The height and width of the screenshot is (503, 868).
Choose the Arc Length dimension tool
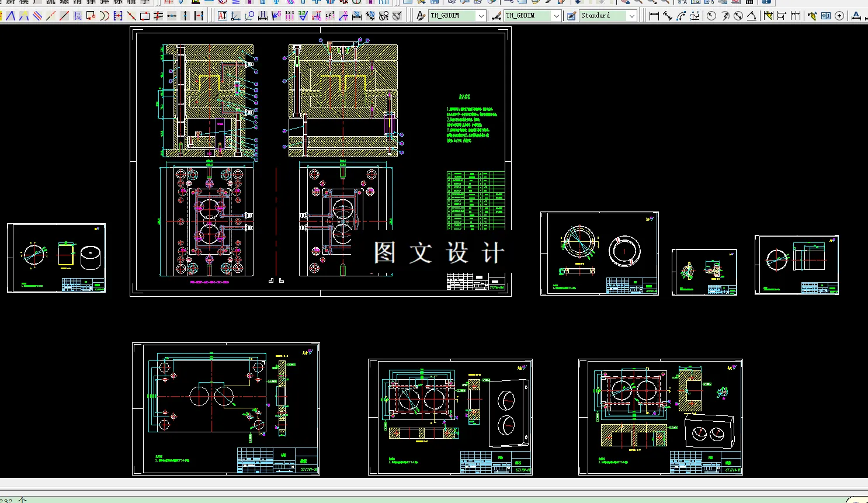click(681, 16)
